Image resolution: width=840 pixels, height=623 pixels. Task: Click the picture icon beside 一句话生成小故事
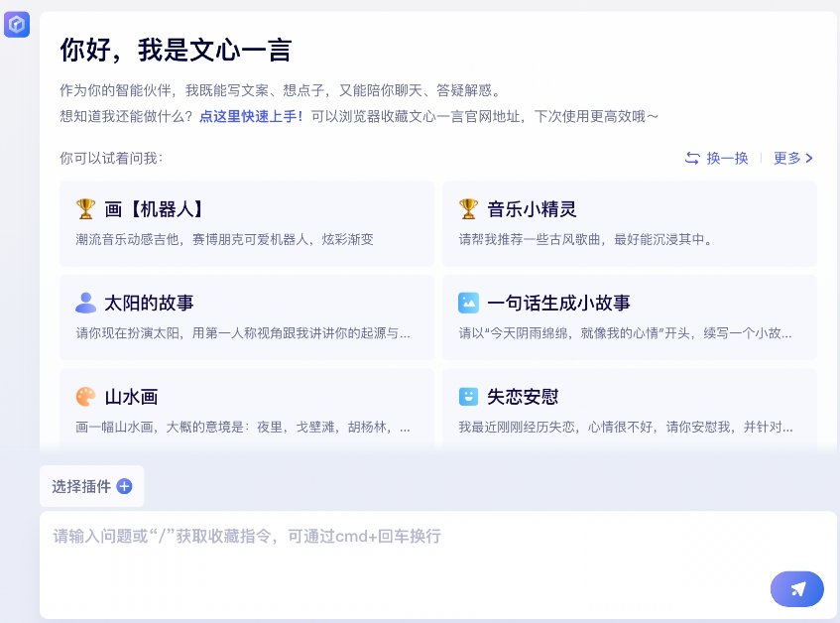coord(468,303)
